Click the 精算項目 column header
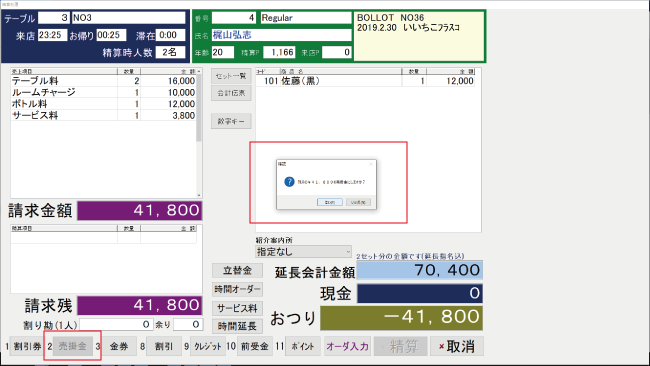Image resolution: width=650 pixels, height=366 pixels. click(x=64, y=228)
